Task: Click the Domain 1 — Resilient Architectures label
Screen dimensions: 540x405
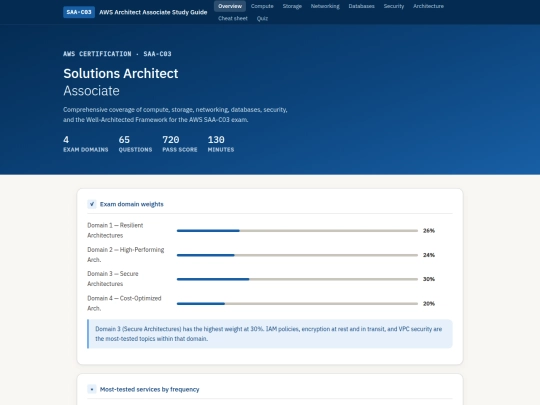Action: pos(115,230)
